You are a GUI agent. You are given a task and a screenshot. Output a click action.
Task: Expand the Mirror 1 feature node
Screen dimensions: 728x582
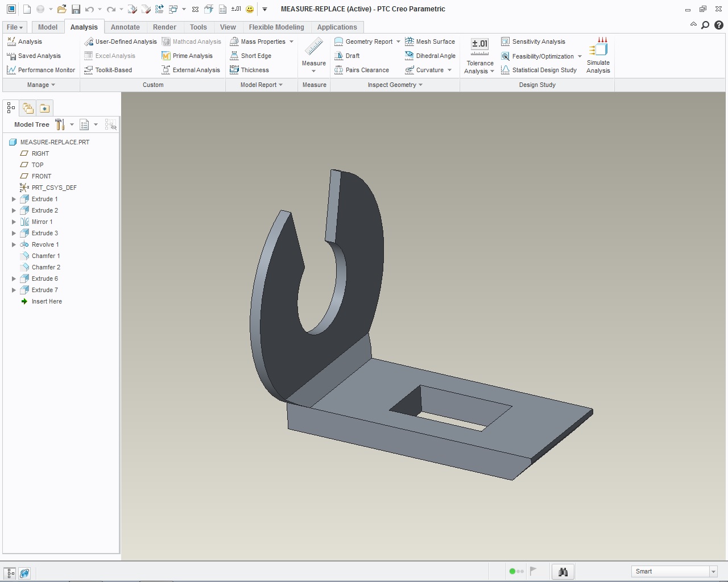(14, 222)
